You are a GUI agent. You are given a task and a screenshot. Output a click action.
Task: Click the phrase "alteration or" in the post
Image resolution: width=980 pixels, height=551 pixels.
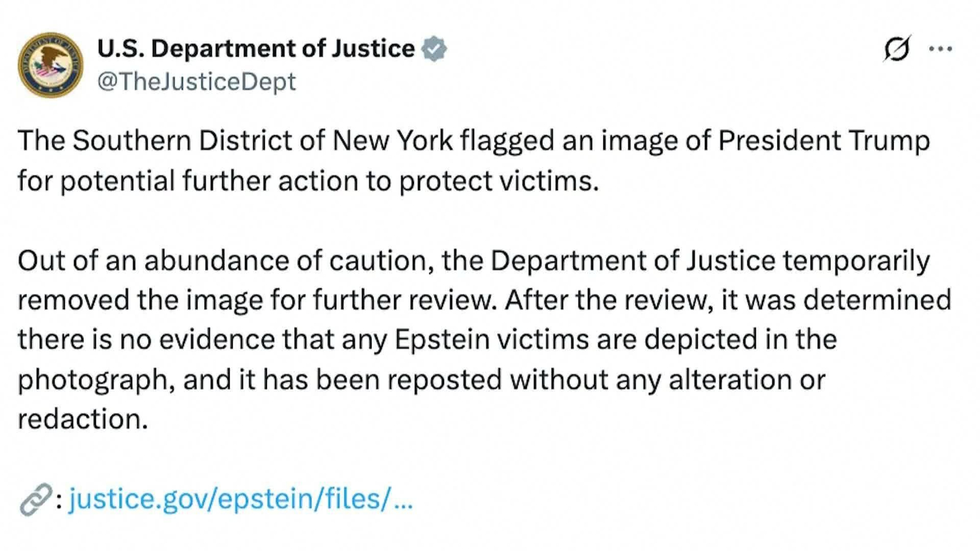pos(747,380)
